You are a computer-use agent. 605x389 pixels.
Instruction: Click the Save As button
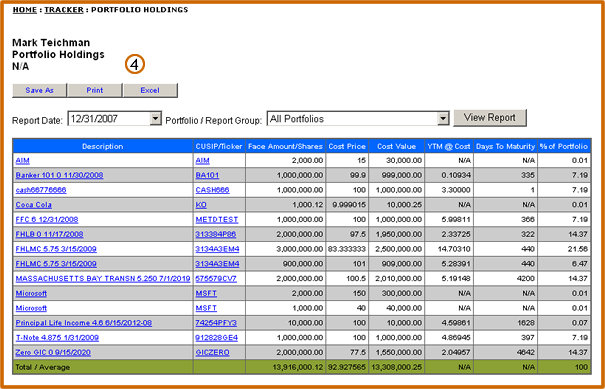39,90
